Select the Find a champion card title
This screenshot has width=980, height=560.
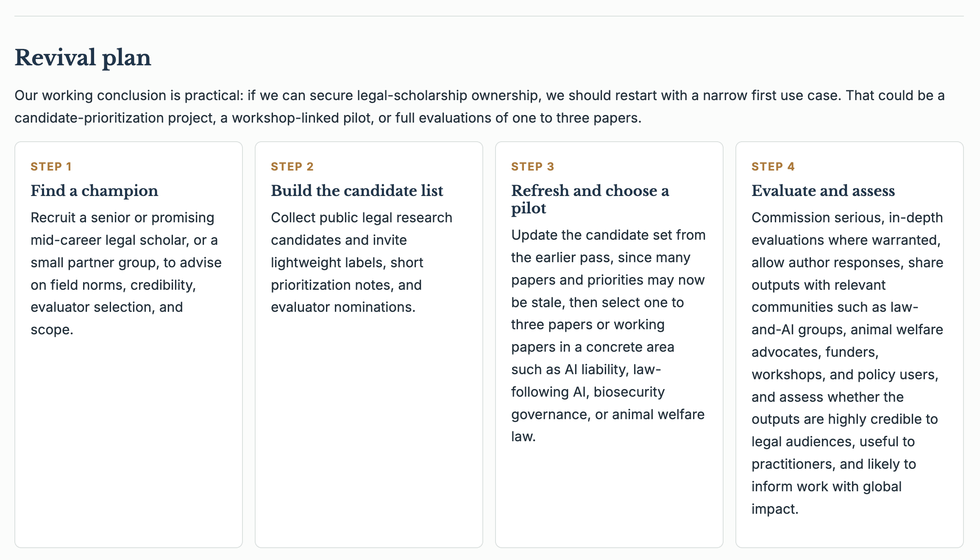tap(94, 190)
